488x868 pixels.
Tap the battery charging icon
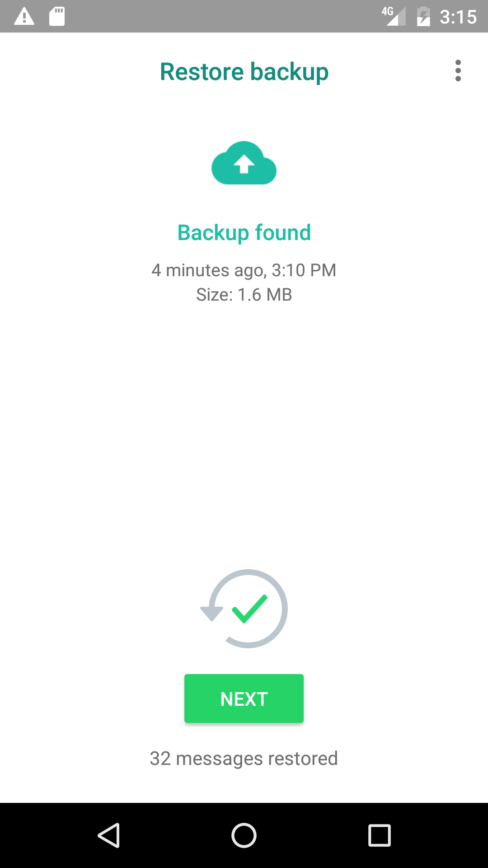423,17
